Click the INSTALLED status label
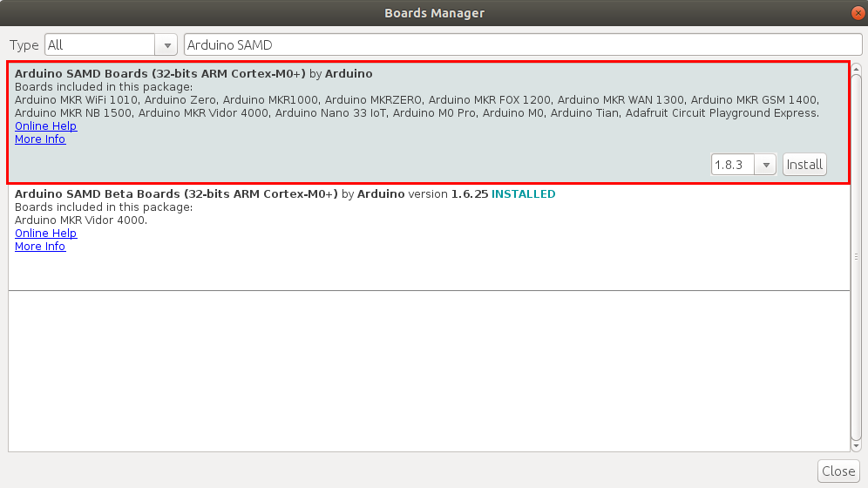The width and height of the screenshot is (868, 488). pyautogui.click(x=523, y=193)
